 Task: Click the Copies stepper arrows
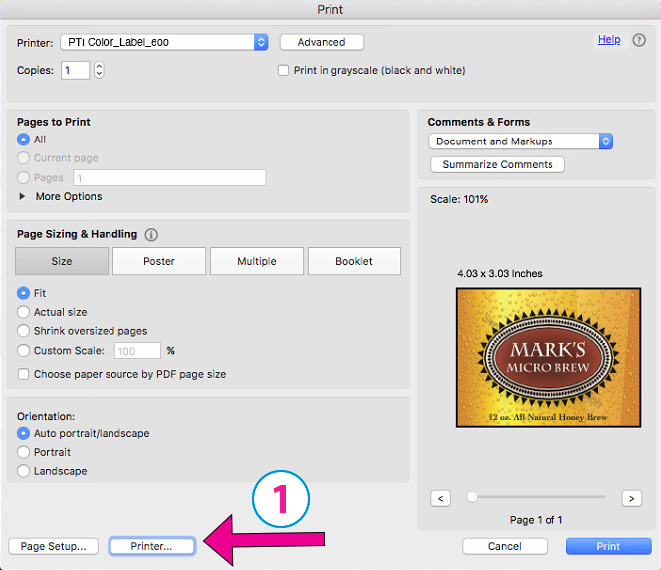point(99,70)
